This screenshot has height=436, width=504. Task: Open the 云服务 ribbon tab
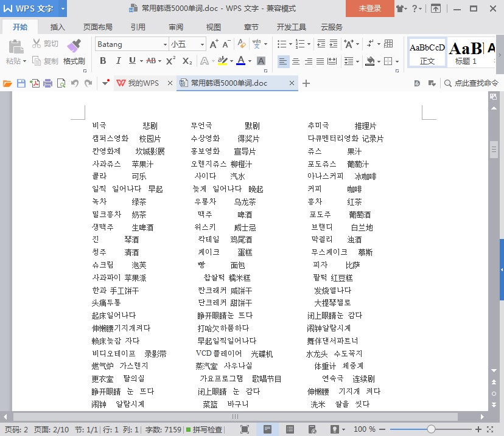click(x=331, y=27)
